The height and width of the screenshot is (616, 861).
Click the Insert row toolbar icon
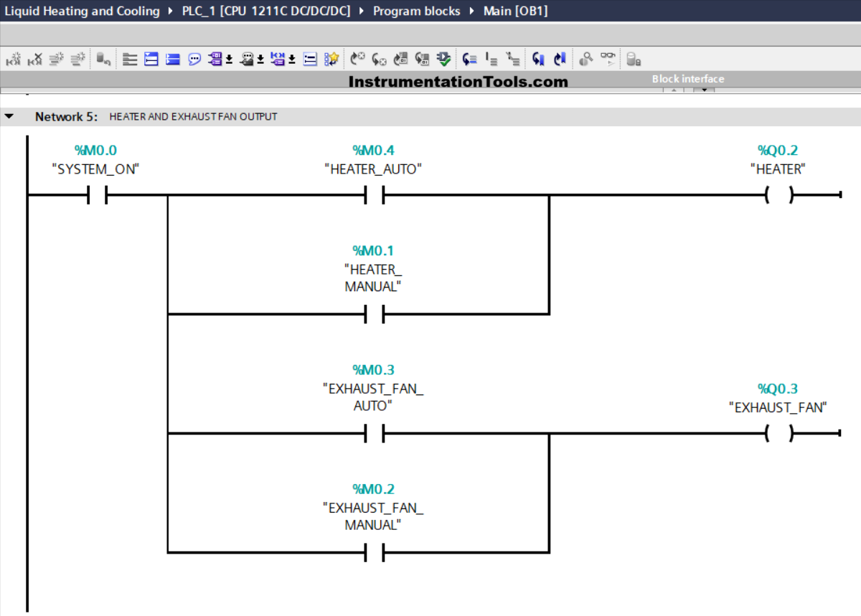coord(57,60)
